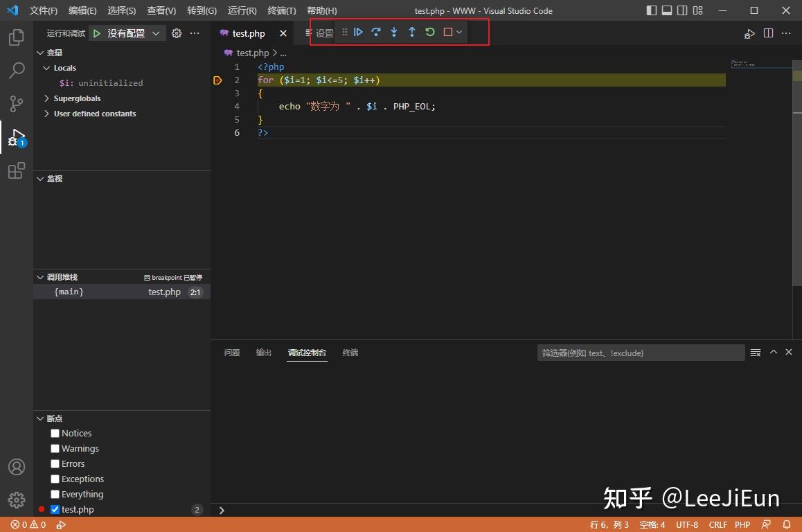Step out of the current frame

coord(412,32)
